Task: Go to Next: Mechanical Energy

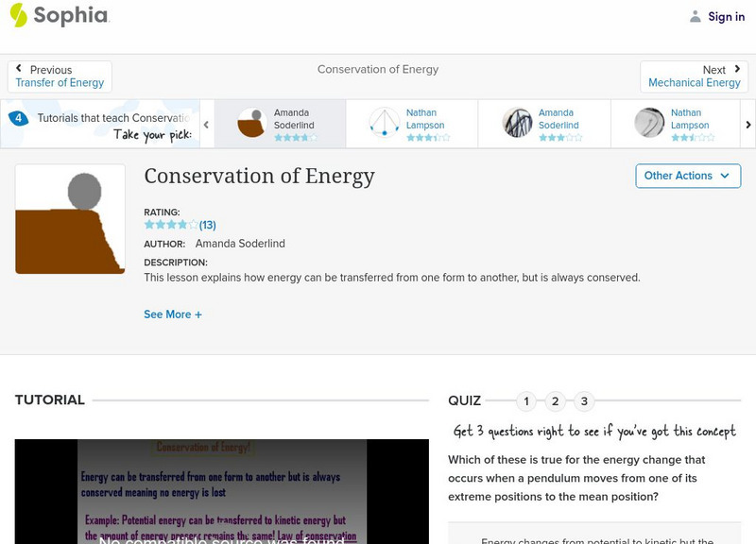Action: coord(695,75)
